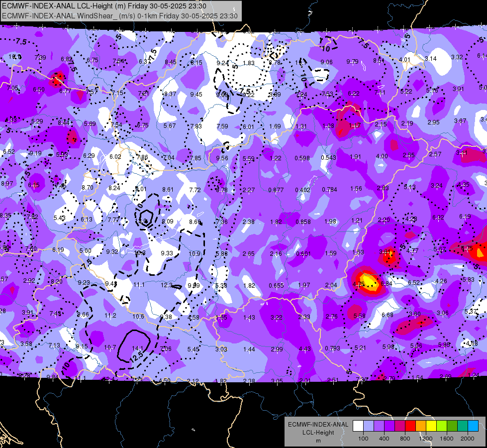This screenshot has width=487, height=448.
Task: Click the grid value 11.2
Action: pyautogui.click(x=110, y=316)
